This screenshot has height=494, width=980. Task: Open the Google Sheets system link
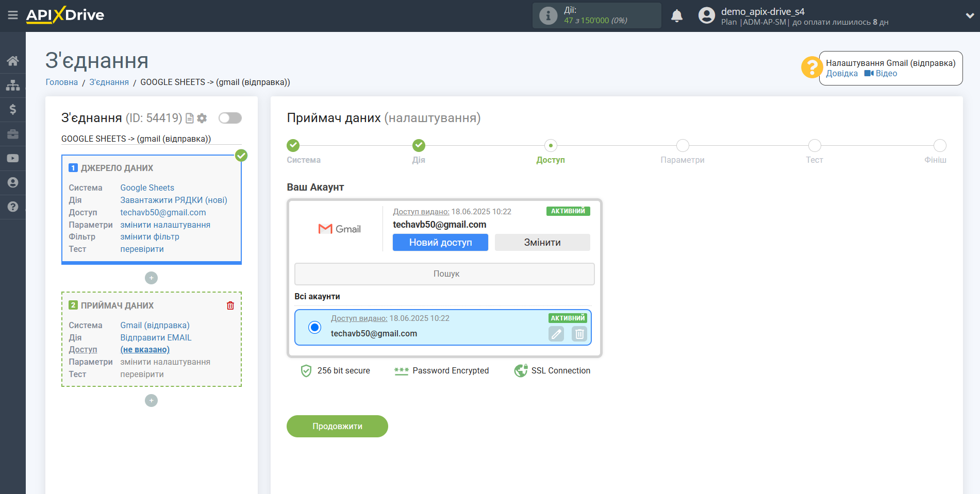(147, 188)
